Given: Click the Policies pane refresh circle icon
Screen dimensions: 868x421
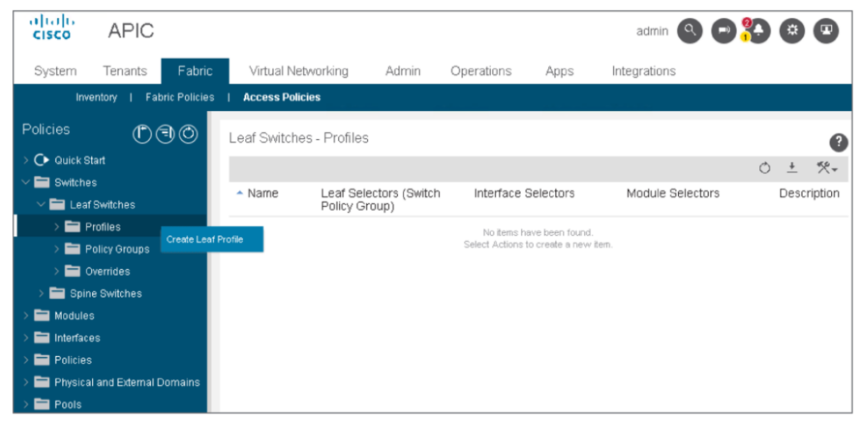Looking at the screenshot, I should click(188, 134).
